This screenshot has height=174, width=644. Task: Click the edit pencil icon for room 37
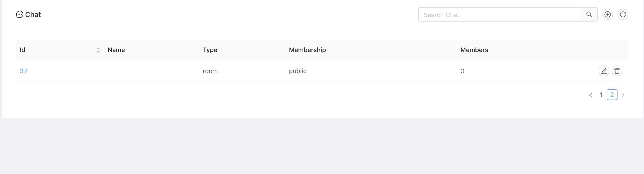604,71
